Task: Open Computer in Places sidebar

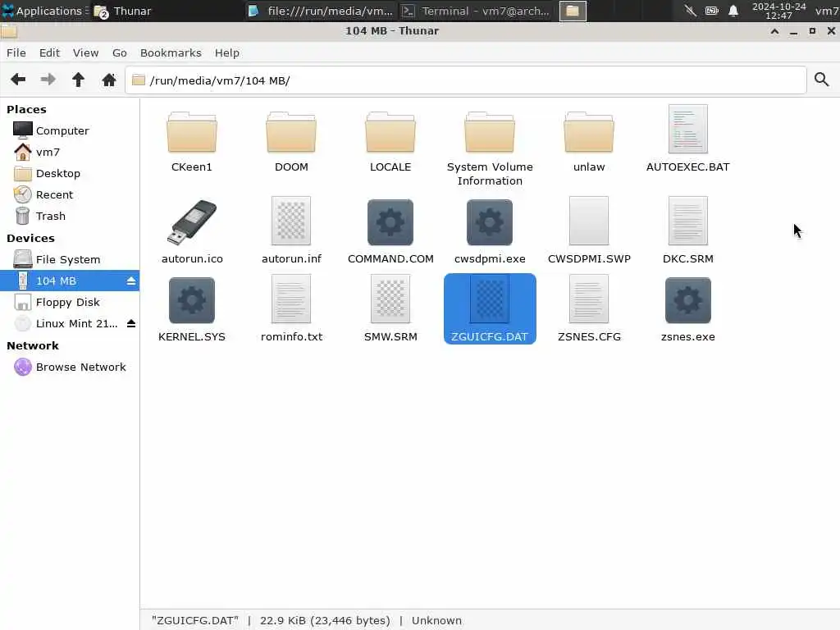Action: (70, 130)
